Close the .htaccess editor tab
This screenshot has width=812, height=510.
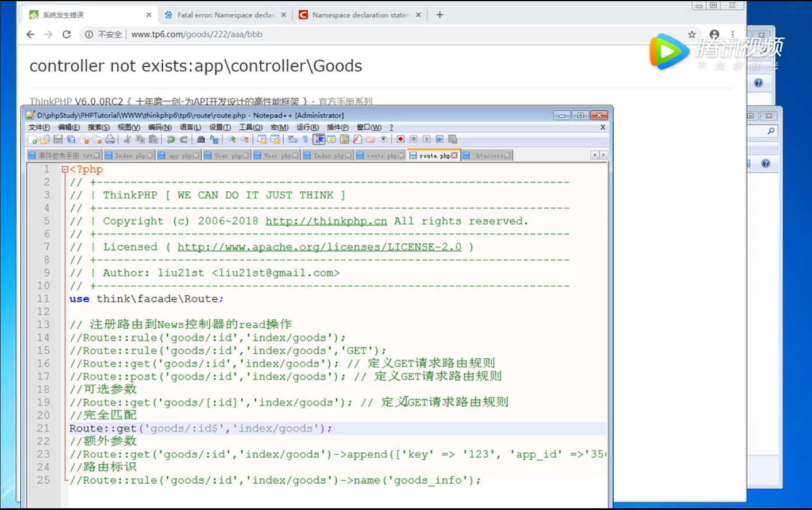[507, 156]
